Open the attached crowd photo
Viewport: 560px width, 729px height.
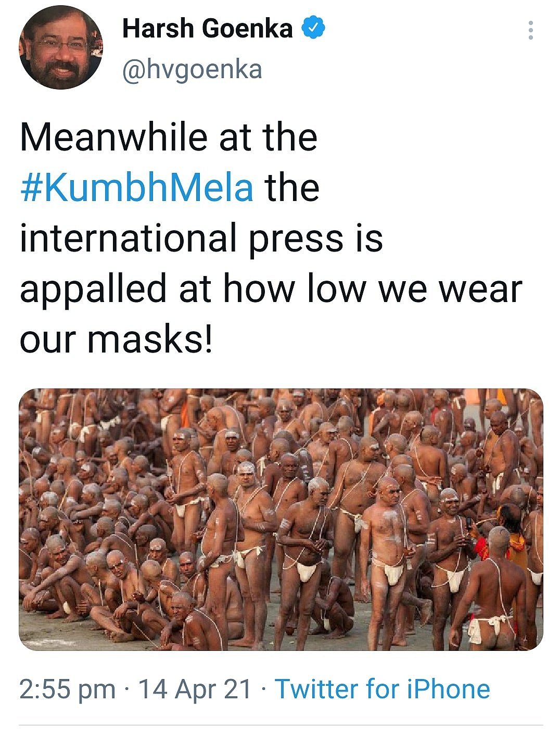tap(281, 519)
